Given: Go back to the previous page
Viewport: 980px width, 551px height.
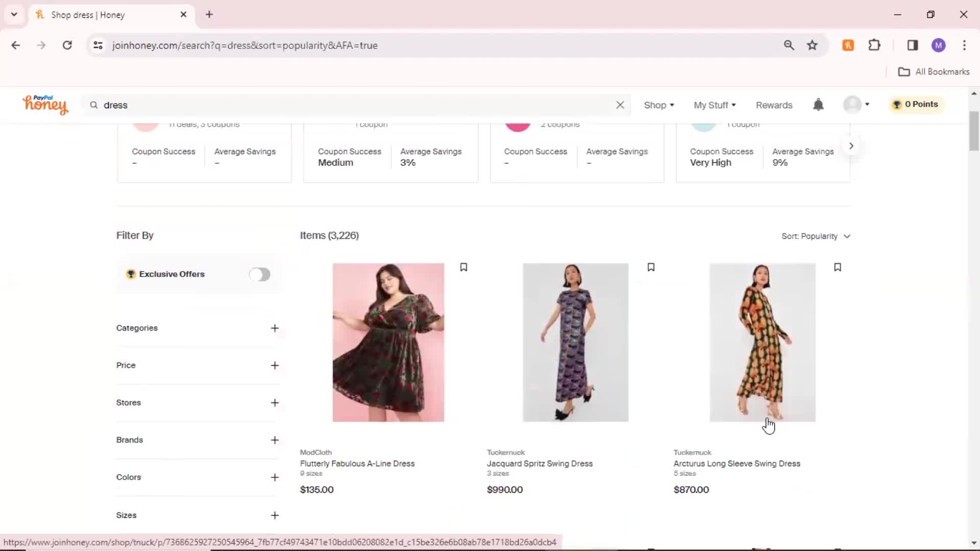Looking at the screenshot, I should 16,45.
